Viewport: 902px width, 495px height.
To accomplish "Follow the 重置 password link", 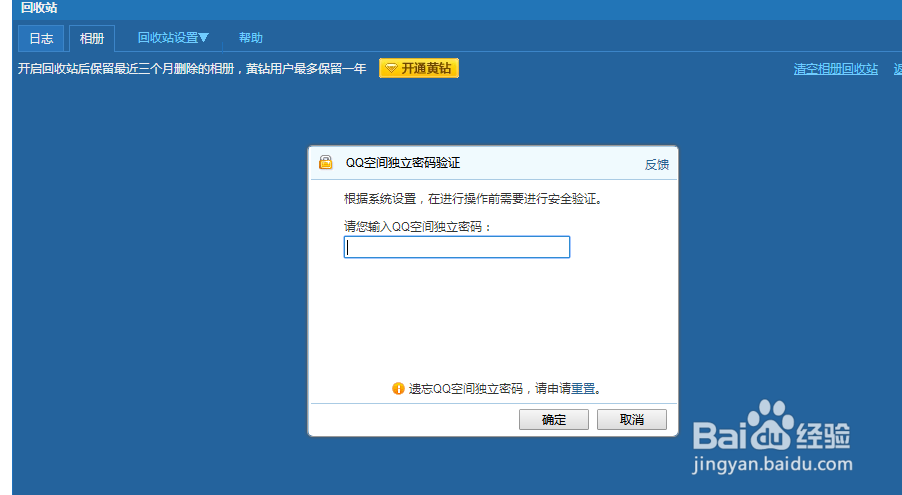I will (x=583, y=389).
